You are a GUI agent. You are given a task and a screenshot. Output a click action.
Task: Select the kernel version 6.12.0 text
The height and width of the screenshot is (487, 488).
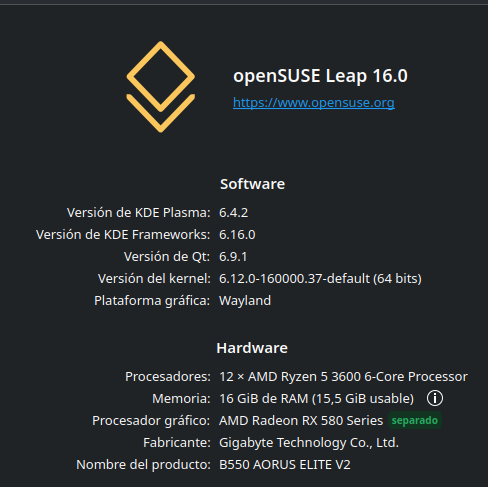click(x=320, y=279)
